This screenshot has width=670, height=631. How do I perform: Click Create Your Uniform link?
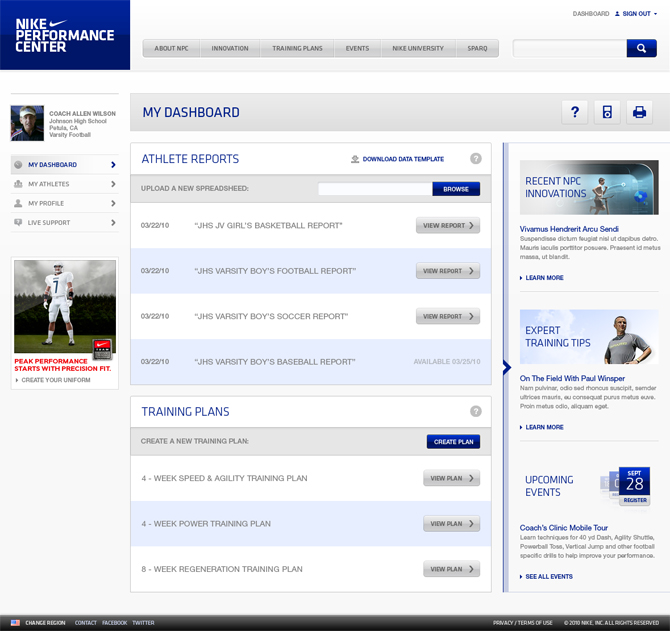coord(56,380)
